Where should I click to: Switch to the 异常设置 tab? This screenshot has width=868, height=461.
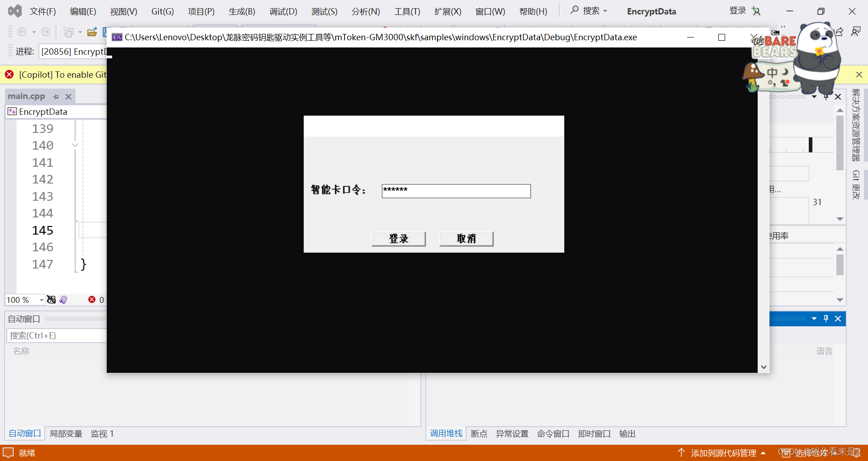[x=512, y=433]
